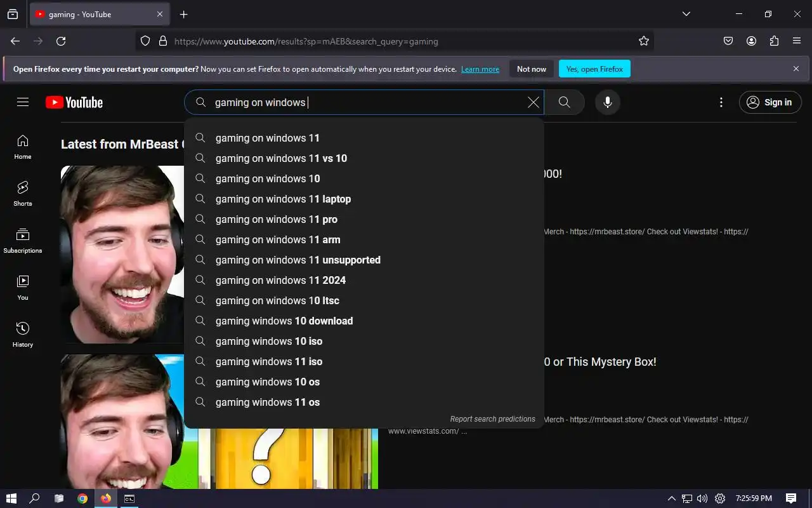Screen dimensions: 812x508
Task: Open a new tab with plus icon
Action: click(x=183, y=14)
